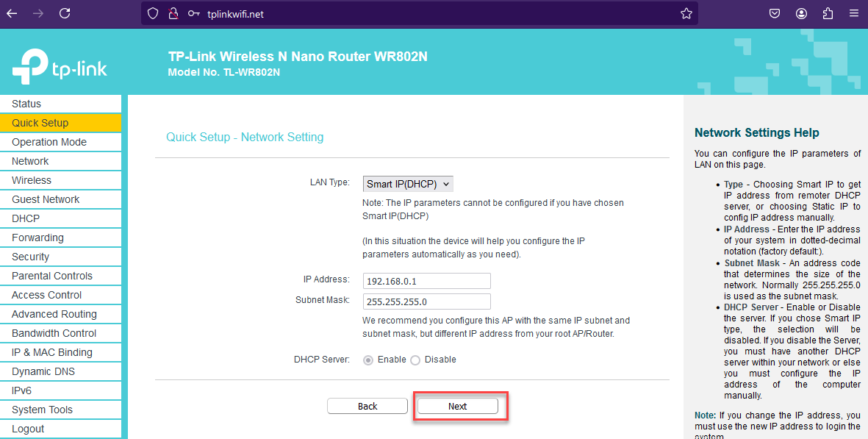Image resolution: width=868 pixels, height=439 pixels.
Task: Click the tp-link logo
Action: pyautogui.click(x=60, y=67)
